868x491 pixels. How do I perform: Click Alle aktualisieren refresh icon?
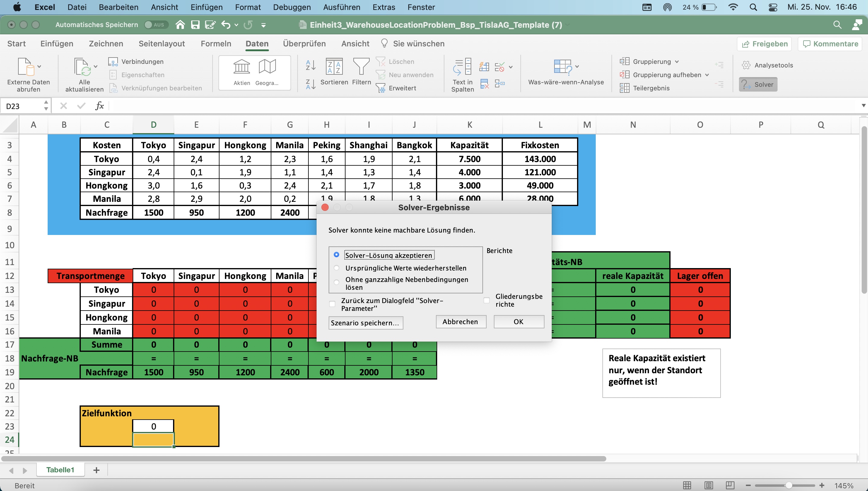point(82,67)
